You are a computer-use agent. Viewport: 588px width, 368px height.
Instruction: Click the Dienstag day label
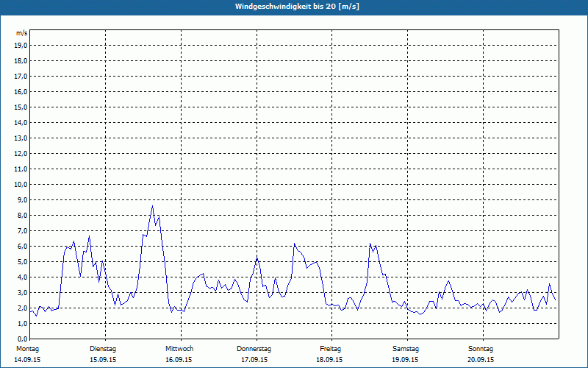[x=103, y=349]
